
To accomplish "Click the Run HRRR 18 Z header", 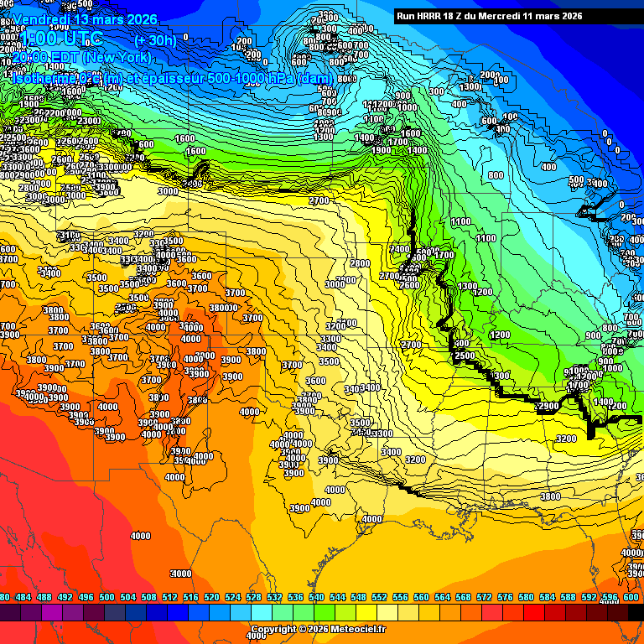I will [489, 16].
